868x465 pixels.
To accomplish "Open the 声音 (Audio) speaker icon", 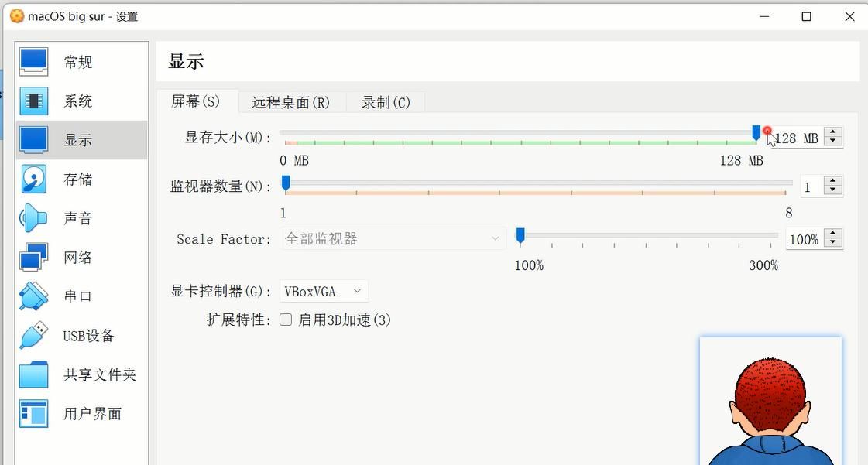I will click(34, 218).
